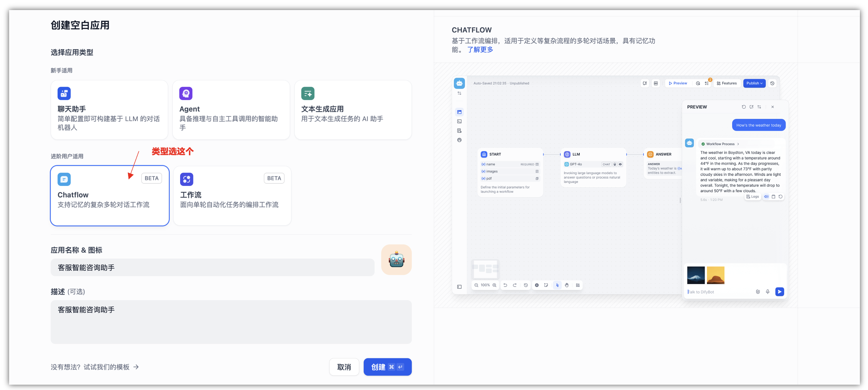
Task: Select the 文本生成应用 type
Action: pos(353,110)
